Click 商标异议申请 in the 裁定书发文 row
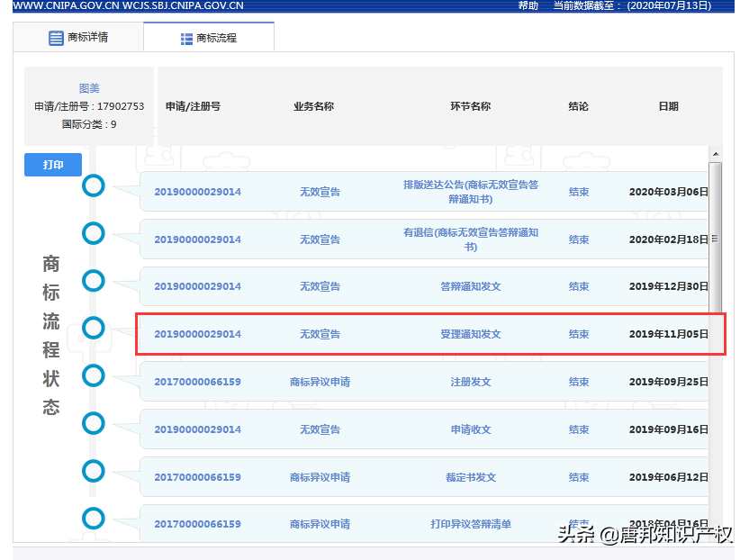 pyautogui.click(x=320, y=477)
